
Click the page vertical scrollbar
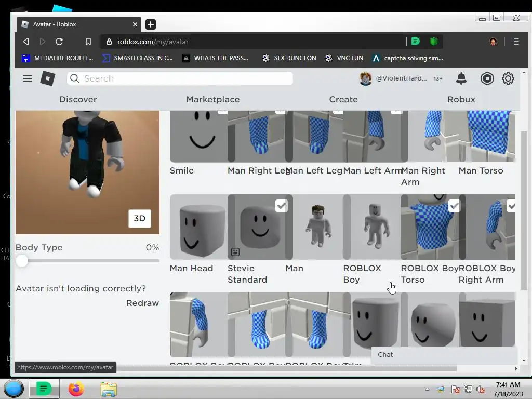tap(524, 210)
